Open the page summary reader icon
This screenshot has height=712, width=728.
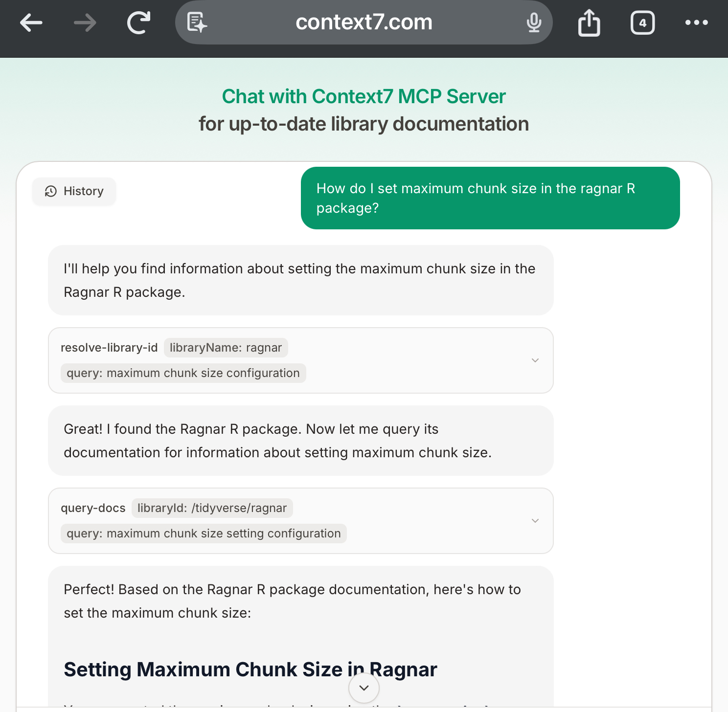click(x=197, y=22)
